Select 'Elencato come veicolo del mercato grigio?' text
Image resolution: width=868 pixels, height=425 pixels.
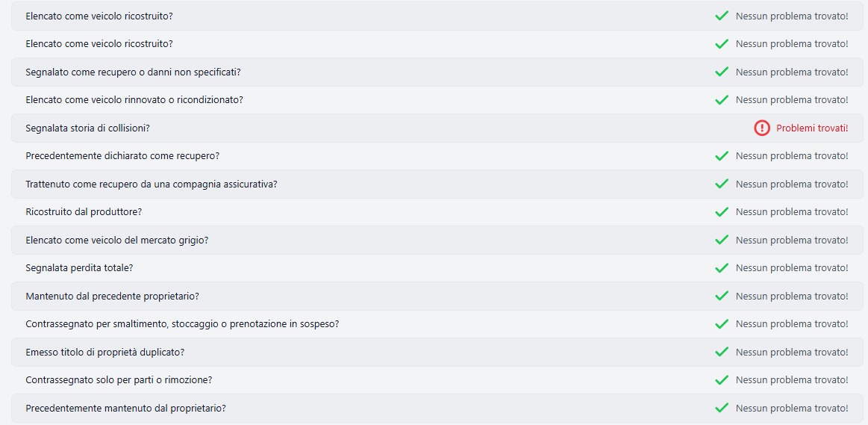click(x=116, y=240)
